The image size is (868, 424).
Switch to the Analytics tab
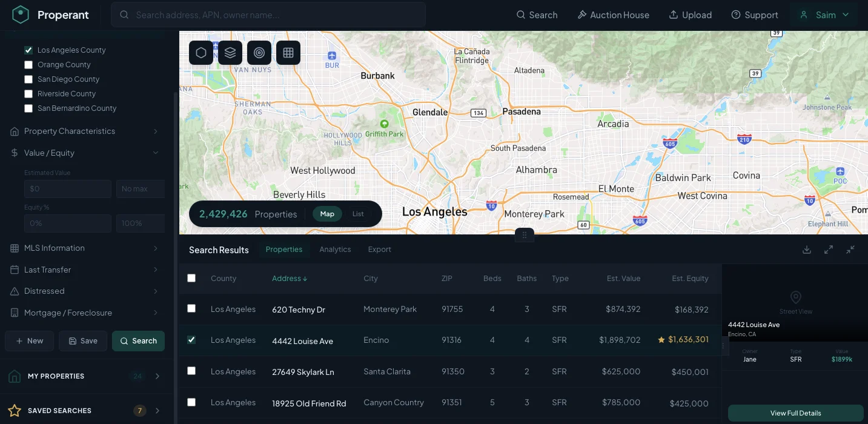click(x=335, y=249)
